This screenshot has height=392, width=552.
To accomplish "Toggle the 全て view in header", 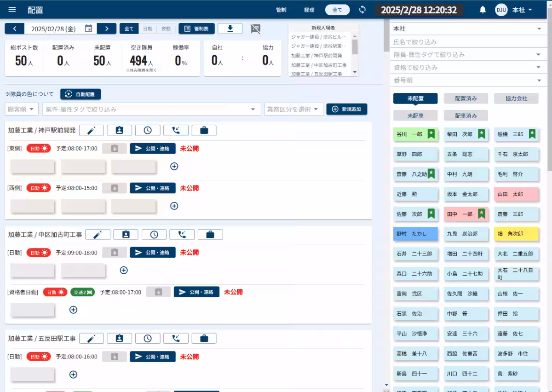I will pyautogui.click(x=337, y=10).
